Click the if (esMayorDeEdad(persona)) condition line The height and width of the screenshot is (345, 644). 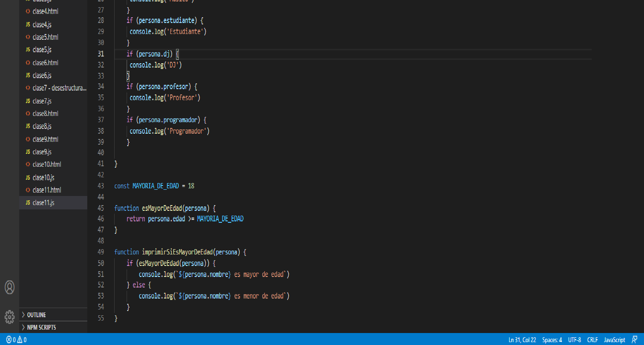point(171,263)
